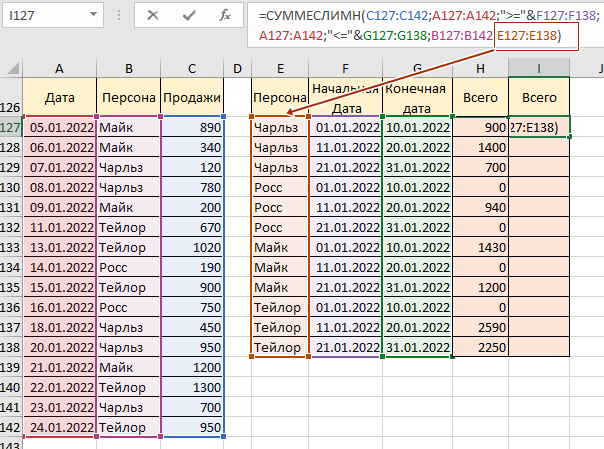Select column F header
Screen dimensions: 604x449
(x=346, y=69)
